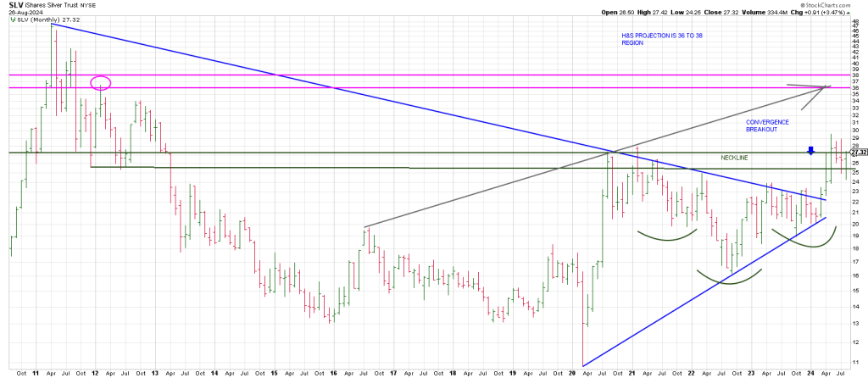Click the upper magenta horizontal line at 38
This screenshot has height=378, width=868.
tap(424, 75)
